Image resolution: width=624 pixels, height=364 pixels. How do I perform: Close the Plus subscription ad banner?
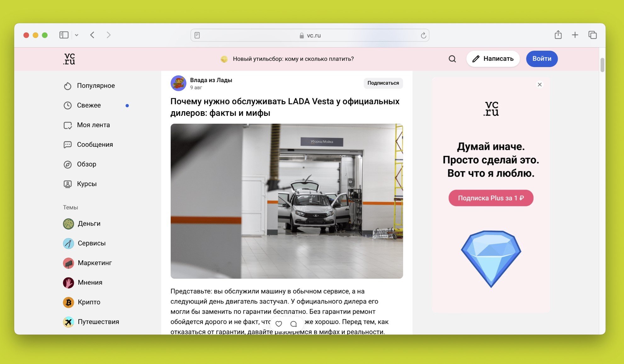(x=540, y=85)
